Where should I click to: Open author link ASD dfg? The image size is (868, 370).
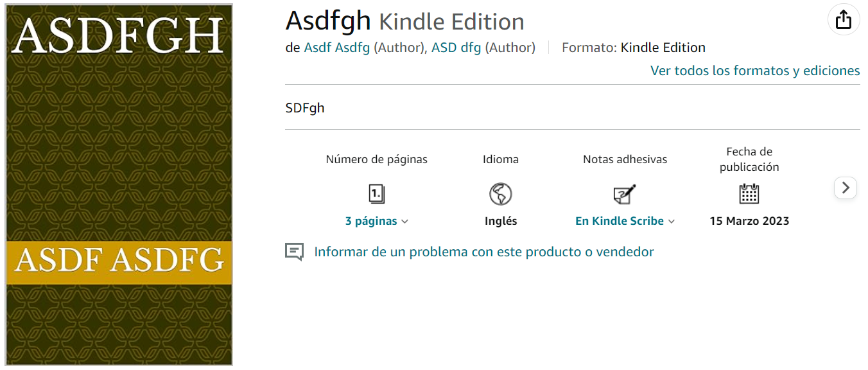point(456,48)
